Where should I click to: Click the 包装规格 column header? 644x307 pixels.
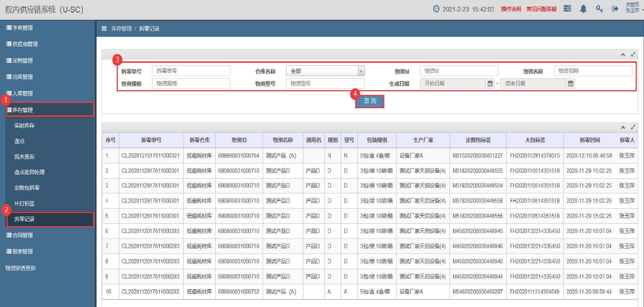click(377, 140)
